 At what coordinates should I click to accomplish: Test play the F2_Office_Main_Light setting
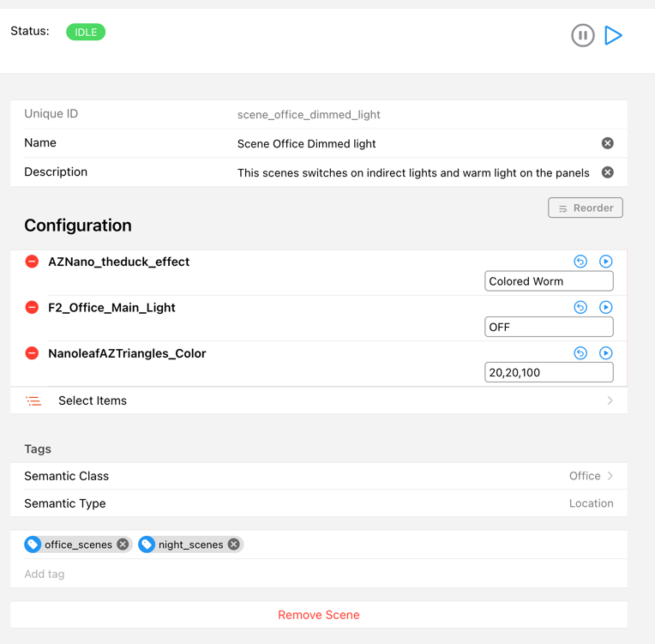pyautogui.click(x=605, y=307)
